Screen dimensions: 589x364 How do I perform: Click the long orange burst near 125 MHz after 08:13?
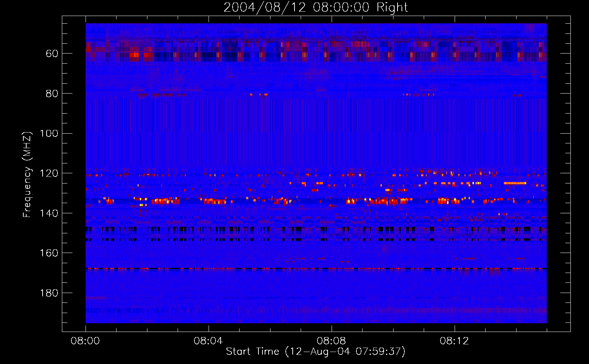click(x=515, y=183)
